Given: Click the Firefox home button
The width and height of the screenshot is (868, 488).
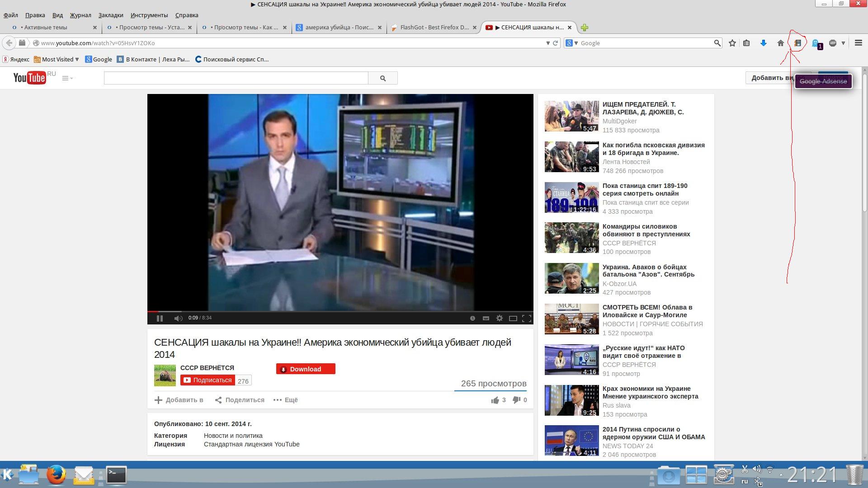Looking at the screenshot, I should [x=780, y=43].
